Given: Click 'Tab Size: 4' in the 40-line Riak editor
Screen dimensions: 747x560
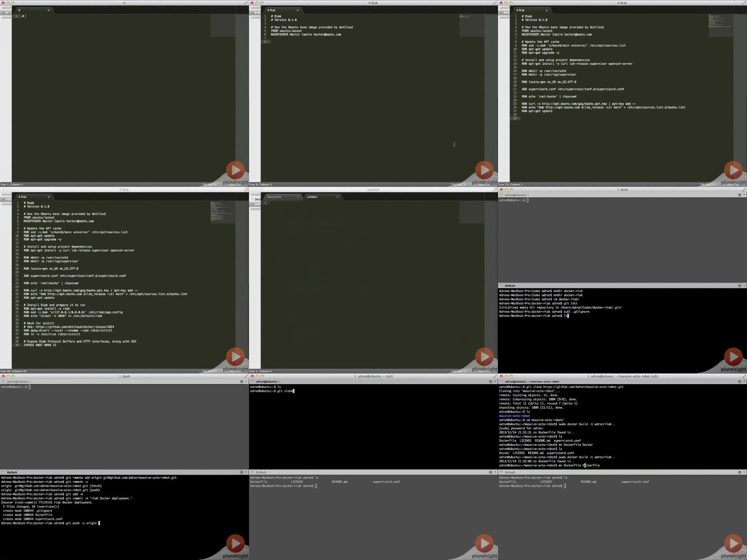Looking at the screenshot, I should 209,371.
